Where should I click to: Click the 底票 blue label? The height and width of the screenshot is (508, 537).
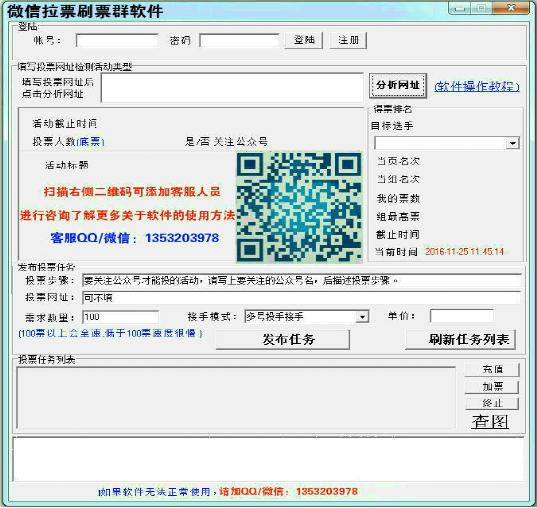point(90,142)
